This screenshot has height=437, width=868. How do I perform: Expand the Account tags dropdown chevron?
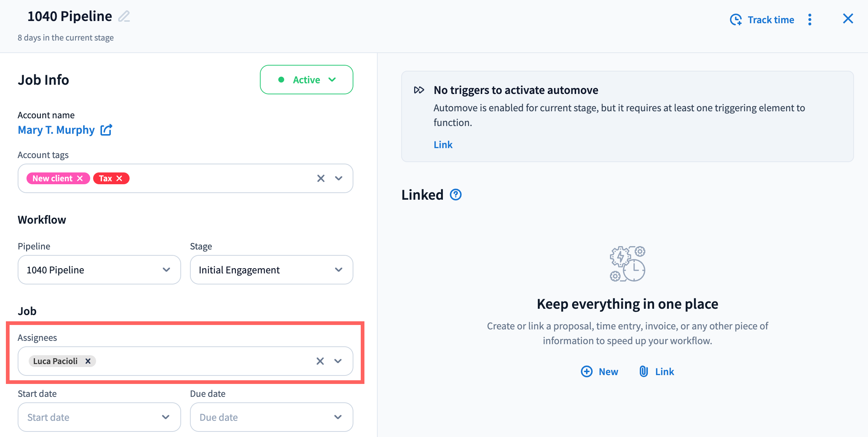[339, 178]
